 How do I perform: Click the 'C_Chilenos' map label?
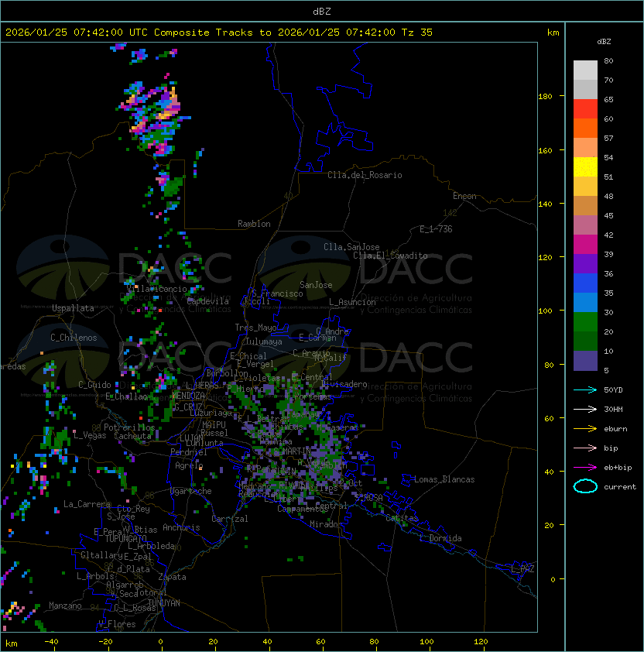point(74,338)
